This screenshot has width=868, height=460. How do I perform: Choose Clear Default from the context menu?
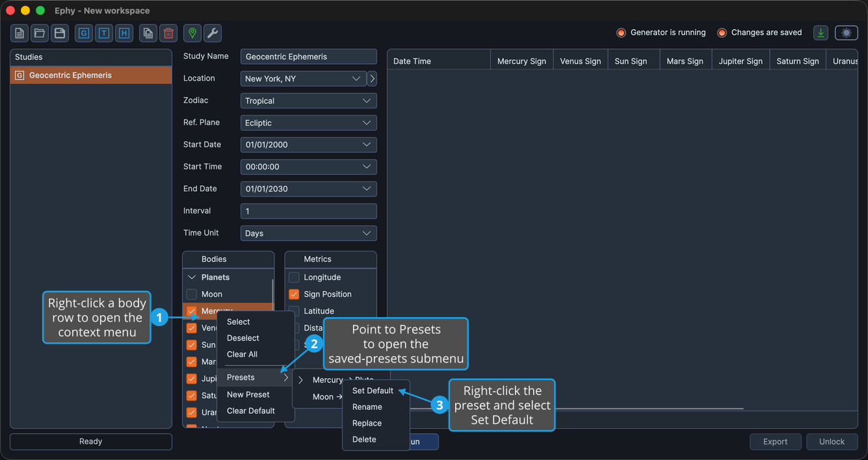tap(256, 411)
